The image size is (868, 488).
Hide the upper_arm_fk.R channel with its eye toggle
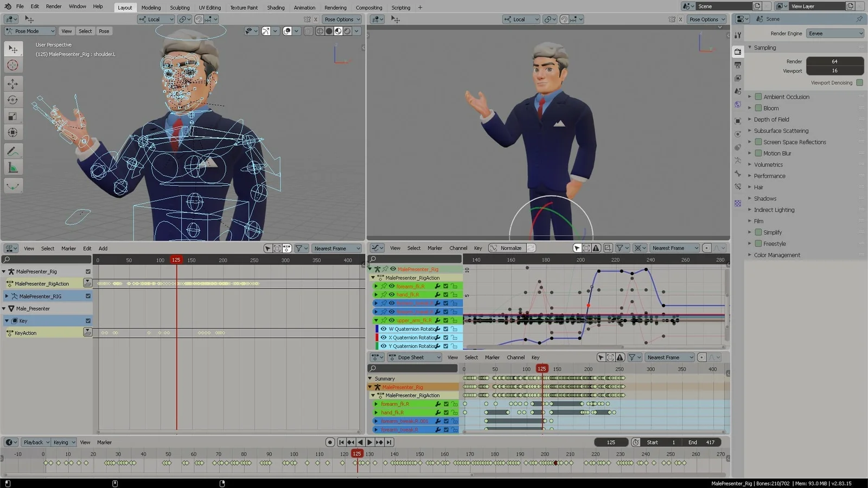coord(392,320)
